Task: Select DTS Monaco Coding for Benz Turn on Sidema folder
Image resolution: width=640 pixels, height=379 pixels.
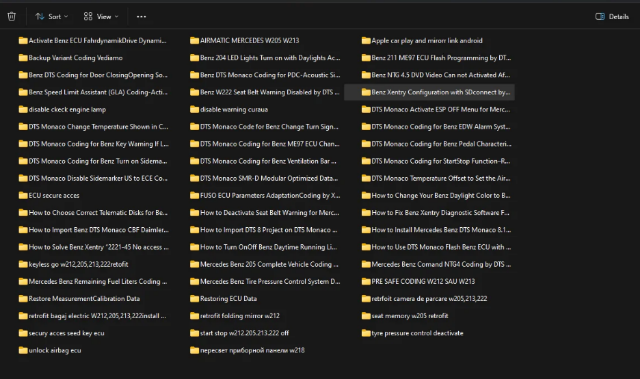Action: tap(98, 161)
